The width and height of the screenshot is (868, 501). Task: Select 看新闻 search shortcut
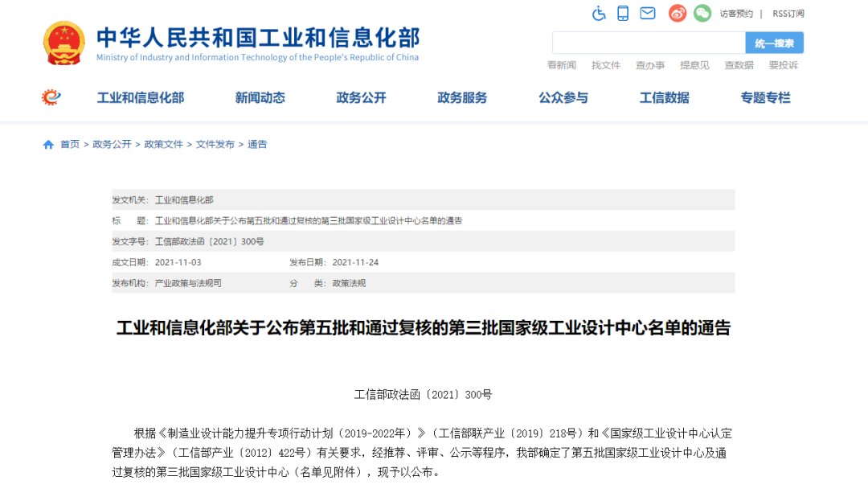[x=561, y=65]
